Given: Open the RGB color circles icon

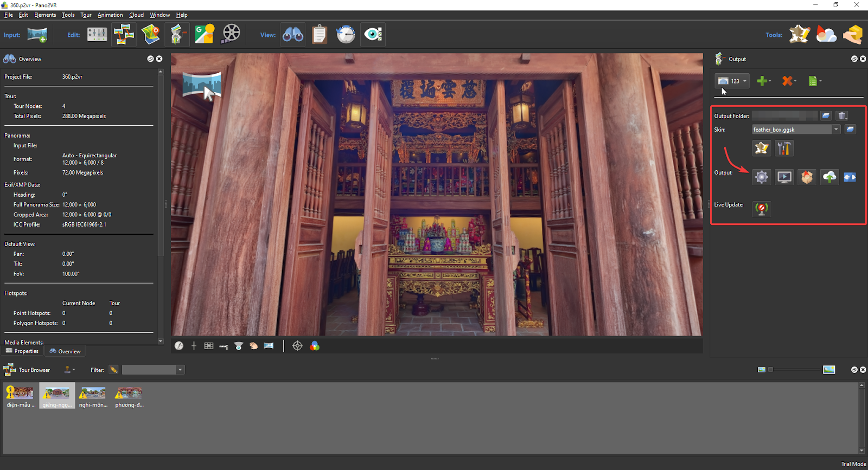Looking at the screenshot, I should coord(315,346).
